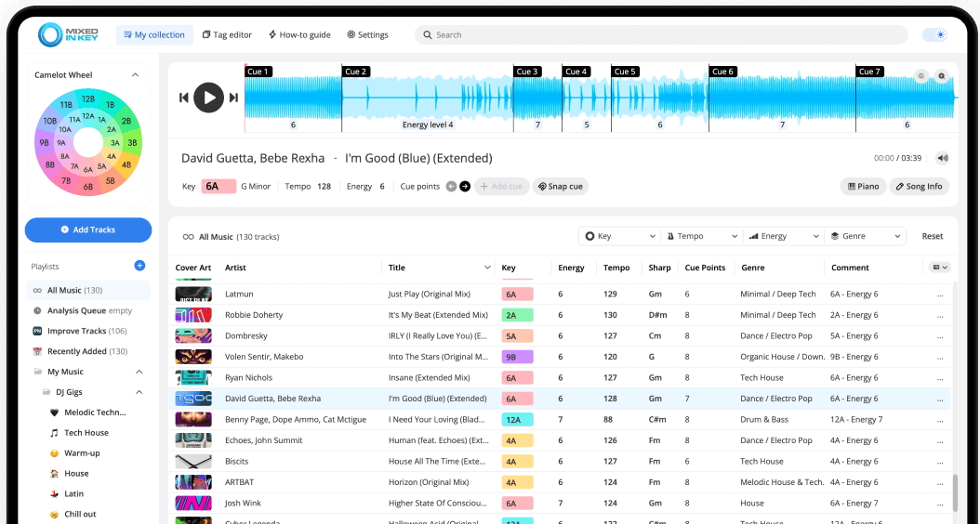This screenshot has height=524, width=980.
Task: Open Song Info for current track
Action: click(919, 187)
